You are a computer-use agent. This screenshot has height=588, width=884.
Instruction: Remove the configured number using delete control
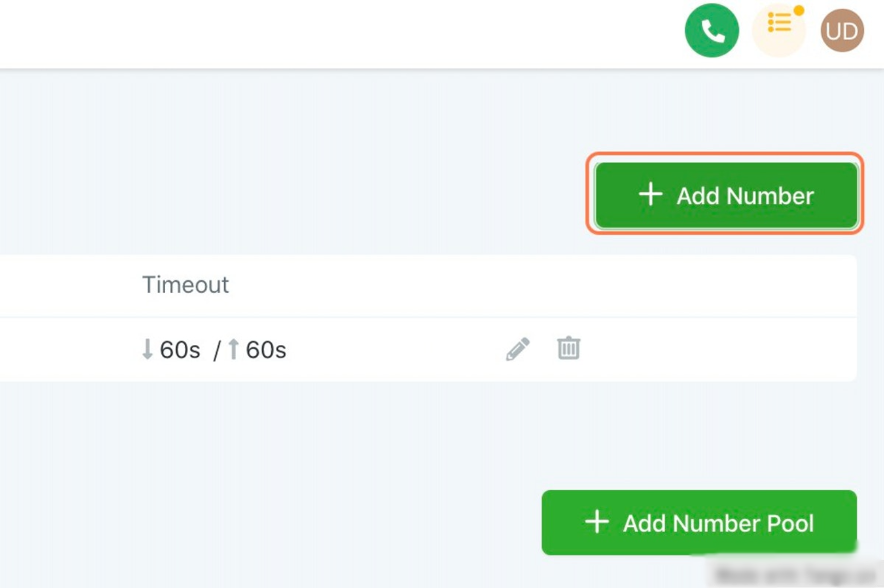568,348
